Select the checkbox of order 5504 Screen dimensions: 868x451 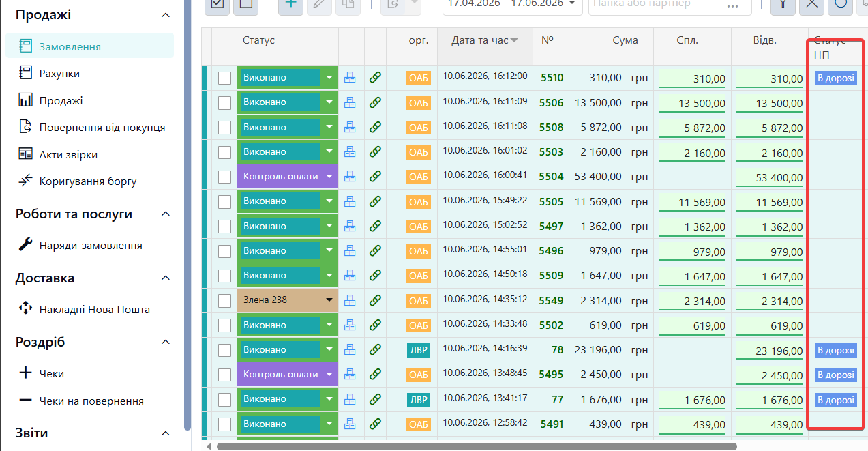tap(224, 177)
